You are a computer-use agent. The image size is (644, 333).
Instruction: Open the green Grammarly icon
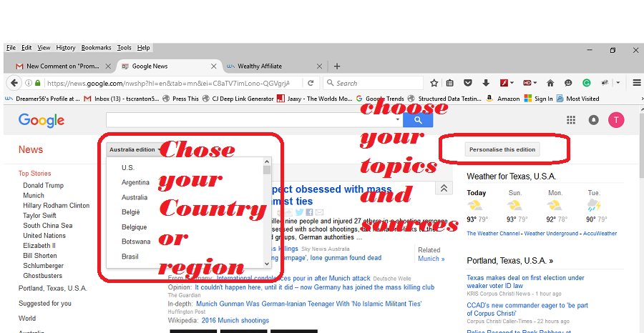[587, 83]
